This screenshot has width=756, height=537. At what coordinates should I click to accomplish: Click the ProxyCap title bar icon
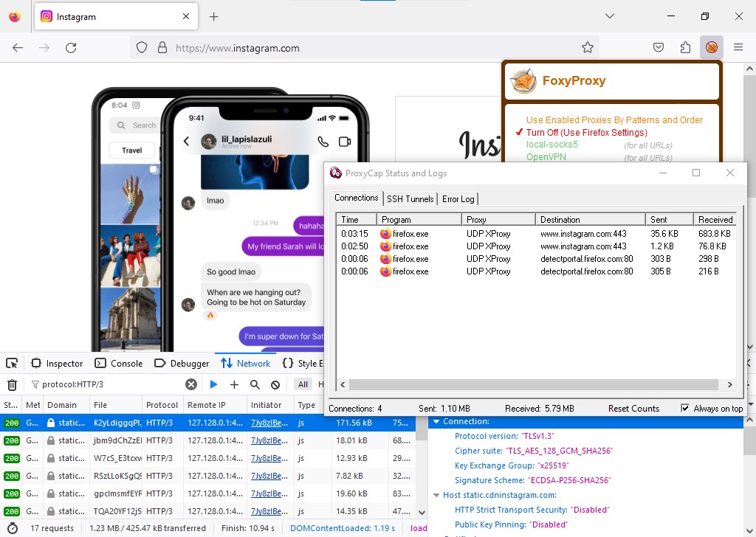coord(336,173)
